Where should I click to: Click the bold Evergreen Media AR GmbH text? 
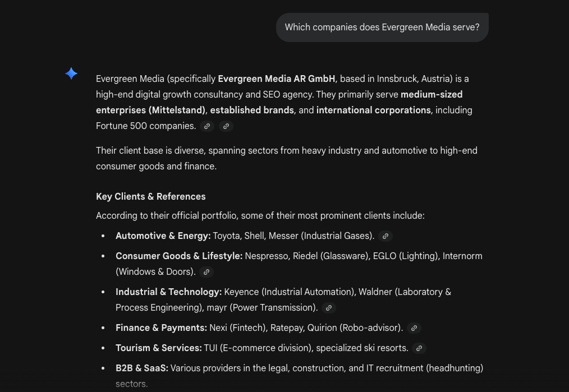coord(276,79)
